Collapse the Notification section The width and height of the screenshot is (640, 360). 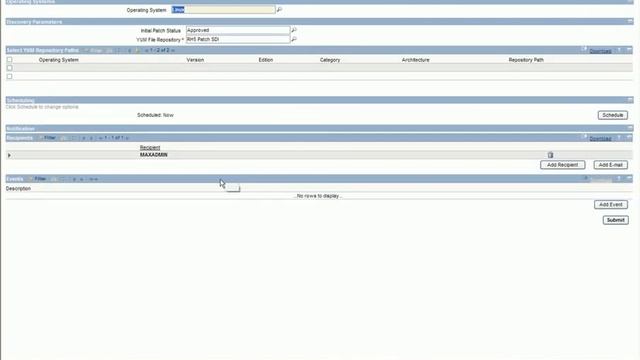tap(630, 128)
